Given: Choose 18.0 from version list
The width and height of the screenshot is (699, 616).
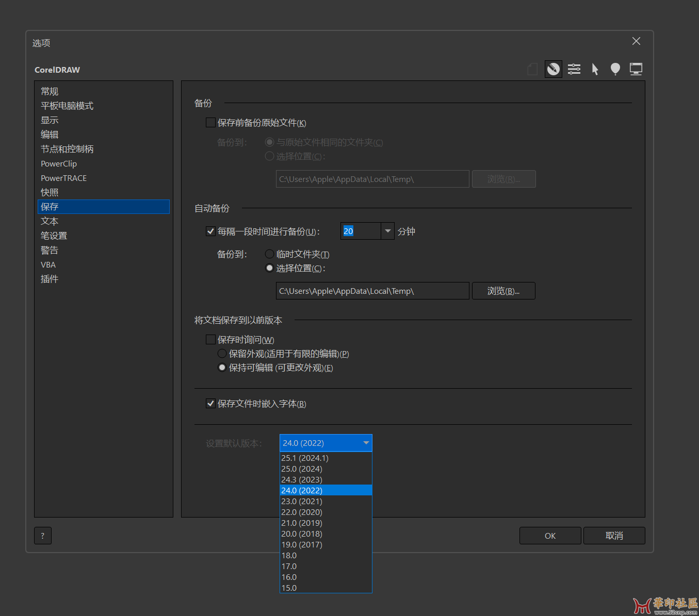Looking at the screenshot, I should point(326,556).
